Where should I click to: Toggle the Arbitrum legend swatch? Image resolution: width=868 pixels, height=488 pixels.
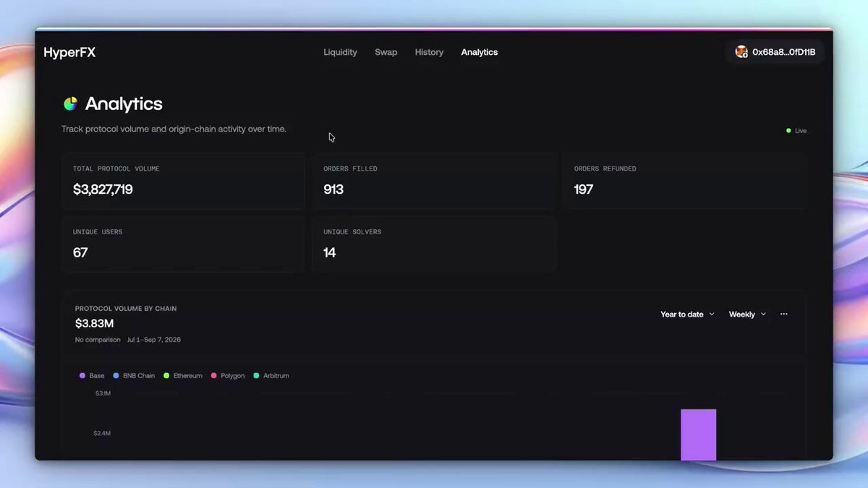(257, 376)
